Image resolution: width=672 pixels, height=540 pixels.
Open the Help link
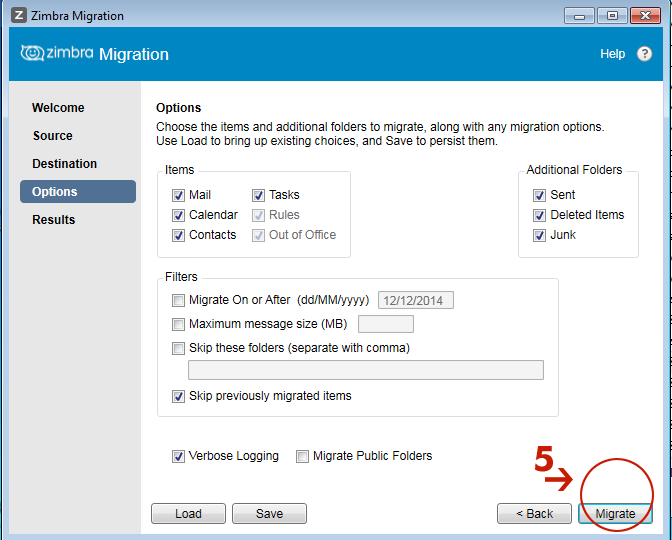click(612, 54)
